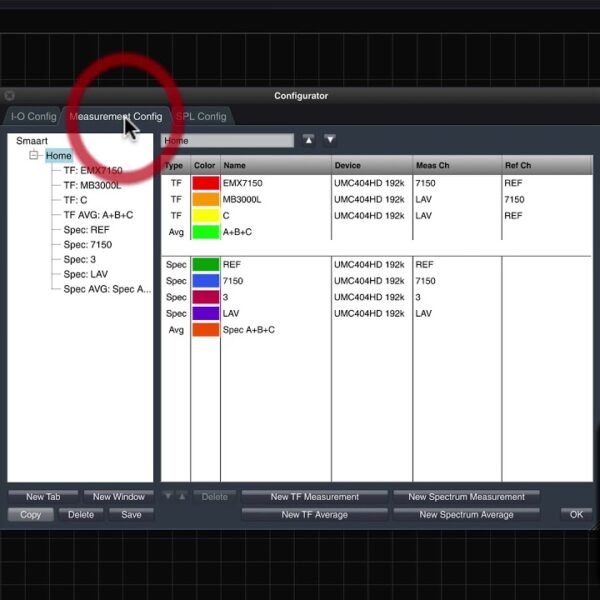Click the move tab down arrow icon
Image resolution: width=600 pixels, height=600 pixels.
pyautogui.click(x=329, y=141)
